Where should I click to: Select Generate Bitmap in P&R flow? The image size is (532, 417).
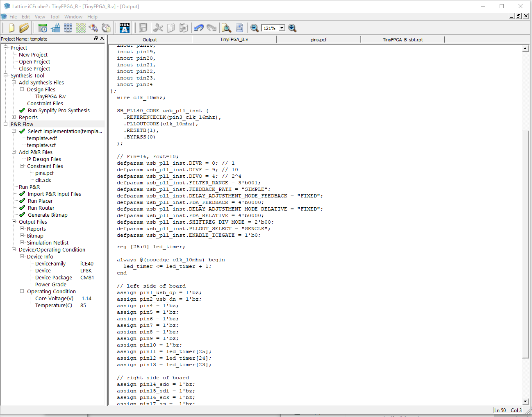(x=48, y=215)
